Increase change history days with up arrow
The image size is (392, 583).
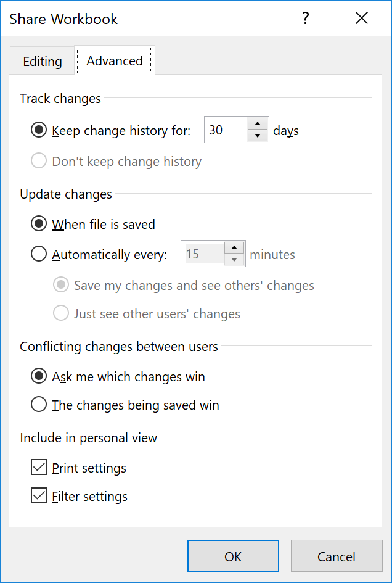[258, 124]
